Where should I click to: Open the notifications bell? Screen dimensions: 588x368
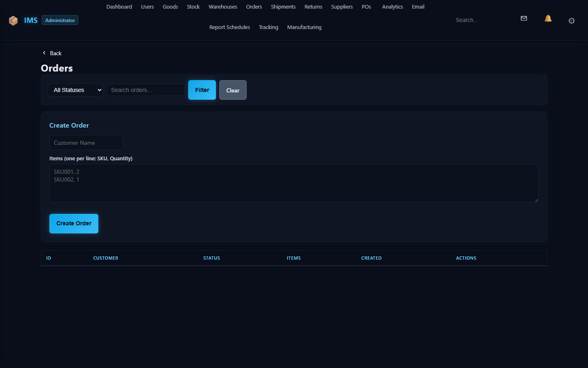tap(548, 18)
